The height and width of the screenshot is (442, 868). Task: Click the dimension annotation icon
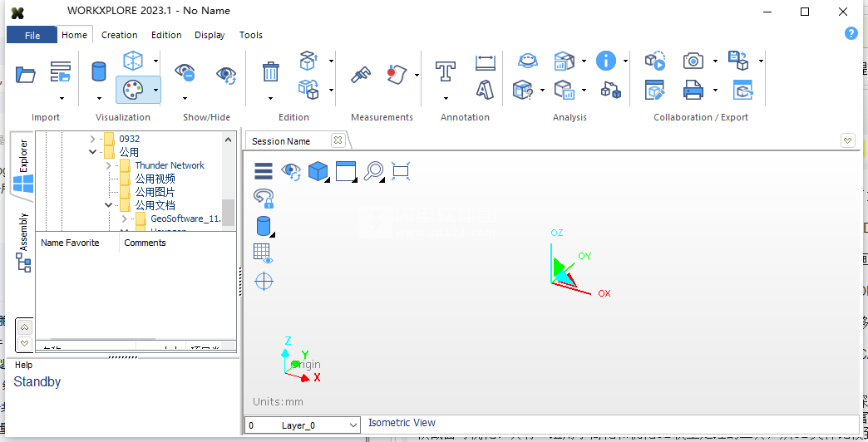[486, 62]
